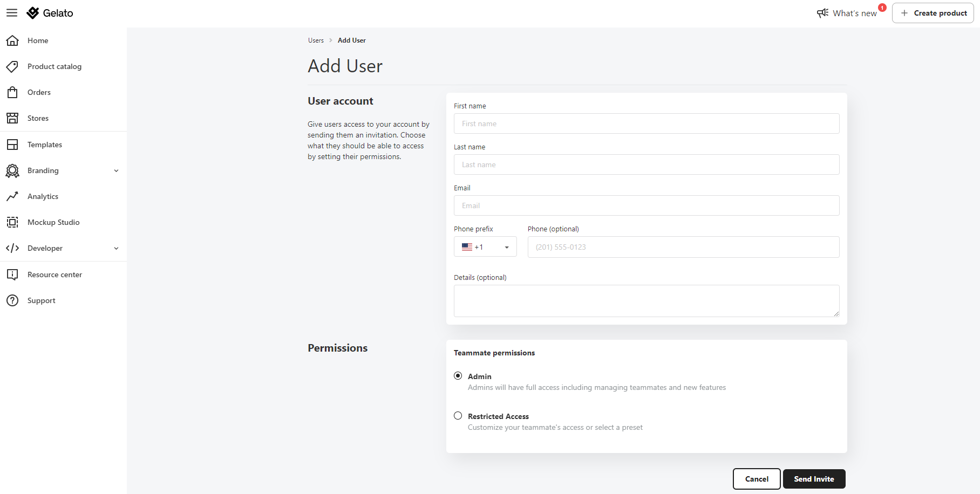Focus the Details text area
This screenshot has height=494, width=980.
(646, 301)
